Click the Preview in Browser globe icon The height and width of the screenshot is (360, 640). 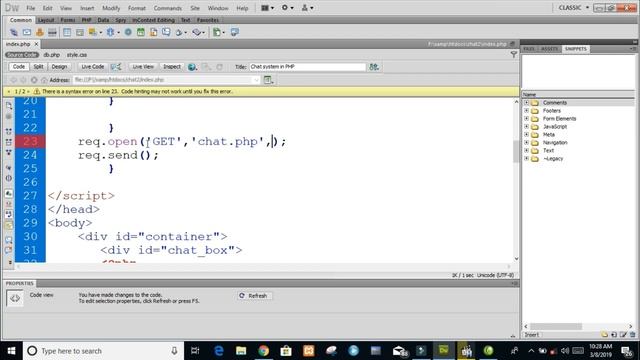[192, 67]
